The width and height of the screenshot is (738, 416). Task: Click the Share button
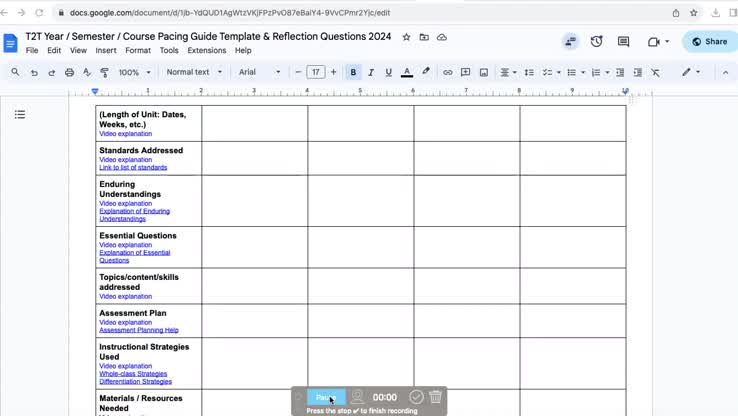709,41
